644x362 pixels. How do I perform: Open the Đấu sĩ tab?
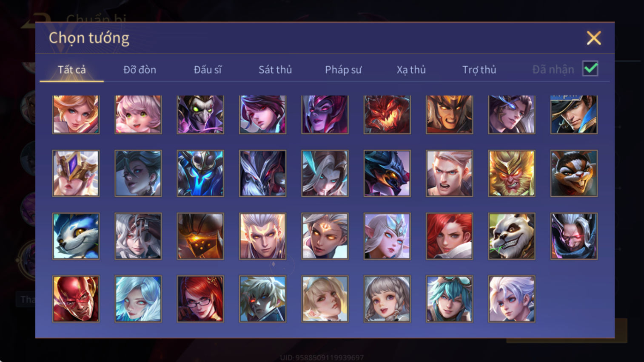pyautogui.click(x=208, y=70)
